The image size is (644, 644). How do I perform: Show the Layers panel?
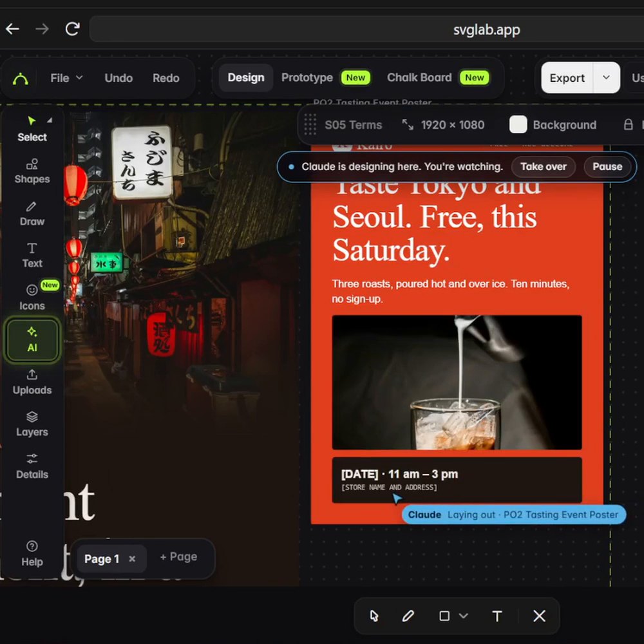(x=32, y=424)
